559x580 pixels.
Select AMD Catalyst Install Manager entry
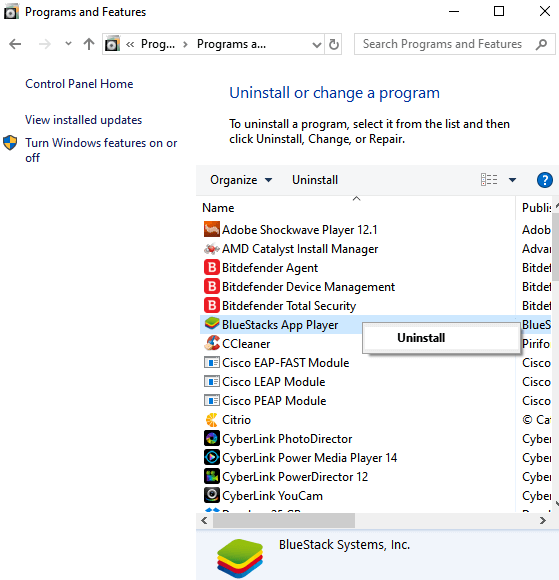[300, 249]
